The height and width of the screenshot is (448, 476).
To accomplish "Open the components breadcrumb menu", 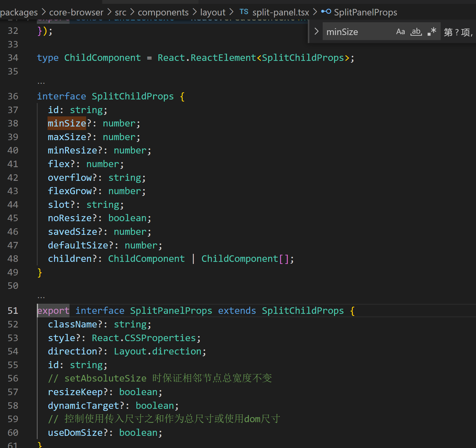I will (x=163, y=12).
